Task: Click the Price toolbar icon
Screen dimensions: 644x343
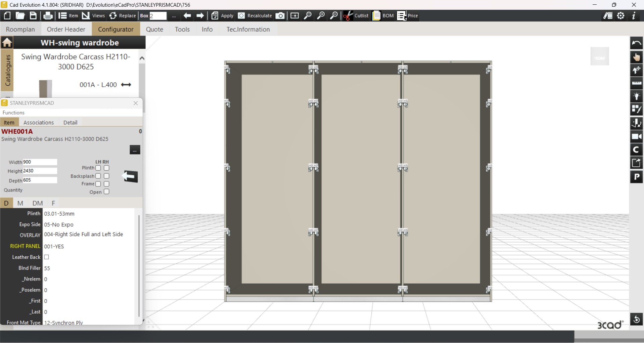Action: click(402, 16)
